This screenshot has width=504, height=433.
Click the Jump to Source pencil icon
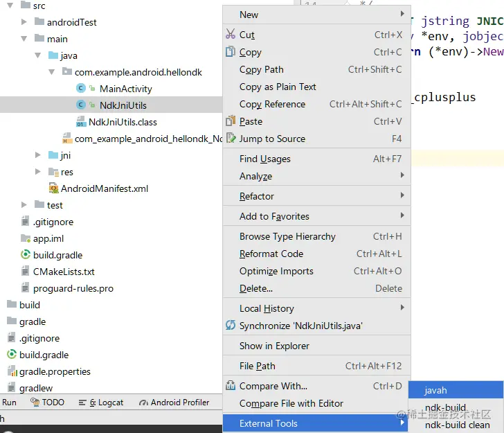tap(231, 138)
